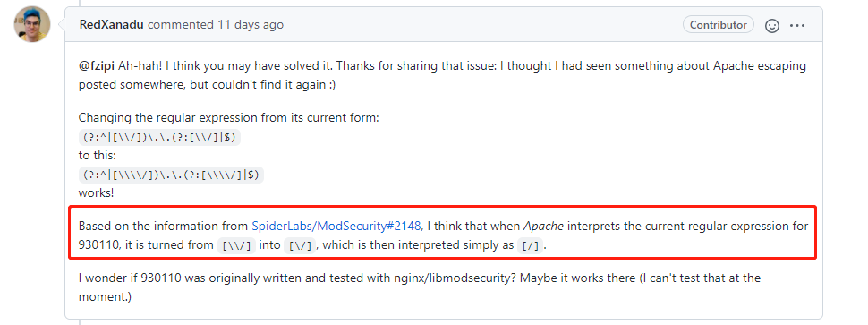The width and height of the screenshot is (868, 325).
Task: Click the 'Changing the regular expression' sentence
Action: coord(228,118)
